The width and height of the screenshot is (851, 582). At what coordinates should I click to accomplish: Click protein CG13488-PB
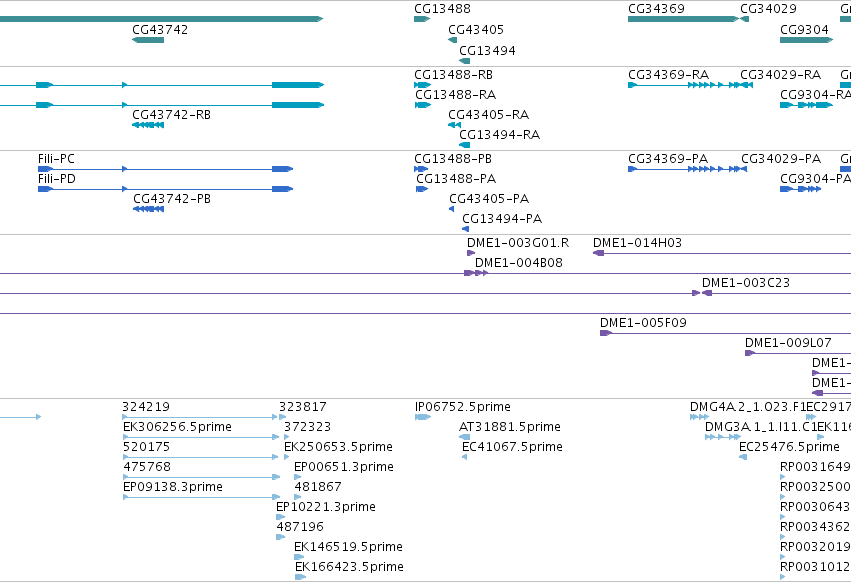point(421,169)
